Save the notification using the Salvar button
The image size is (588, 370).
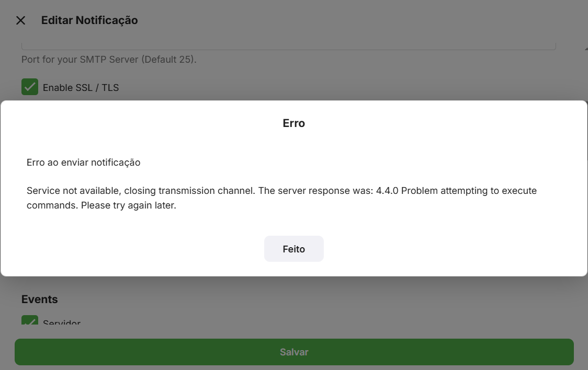pos(293,352)
